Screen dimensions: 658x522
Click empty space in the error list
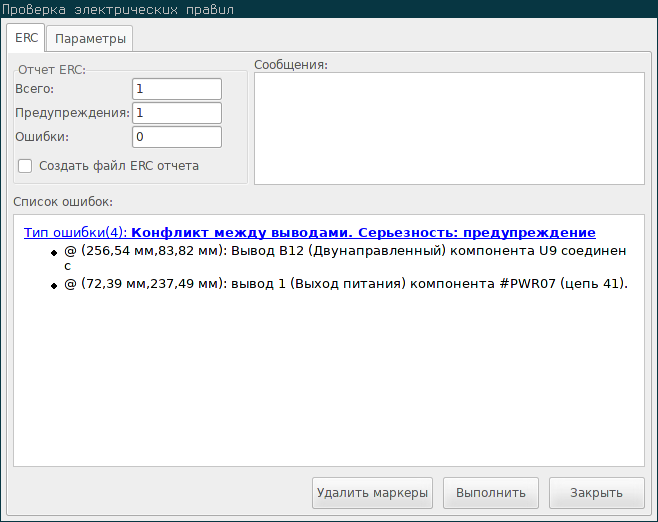point(329,390)
